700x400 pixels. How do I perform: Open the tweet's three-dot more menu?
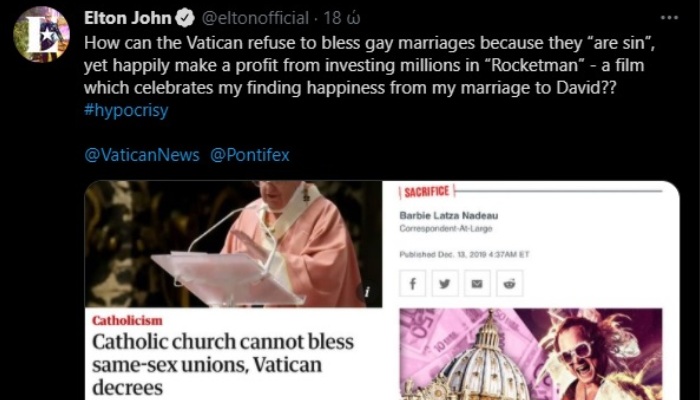pos(669,18)
